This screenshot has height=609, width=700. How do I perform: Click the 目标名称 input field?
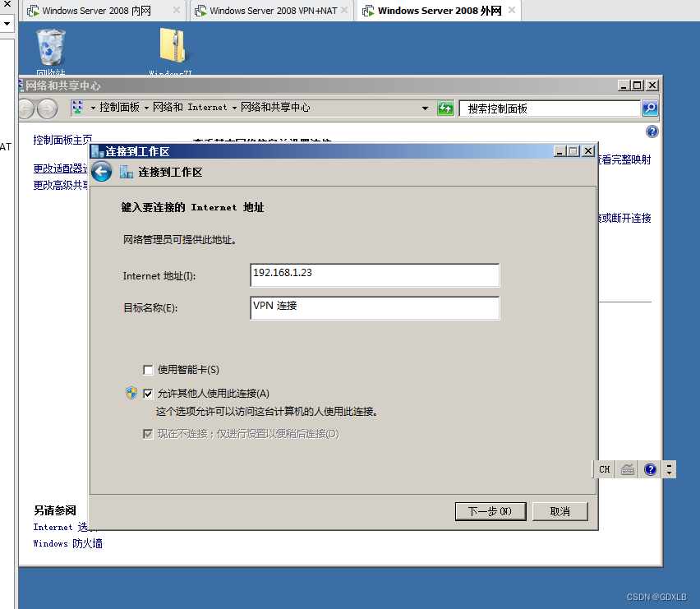coord(375,308)
